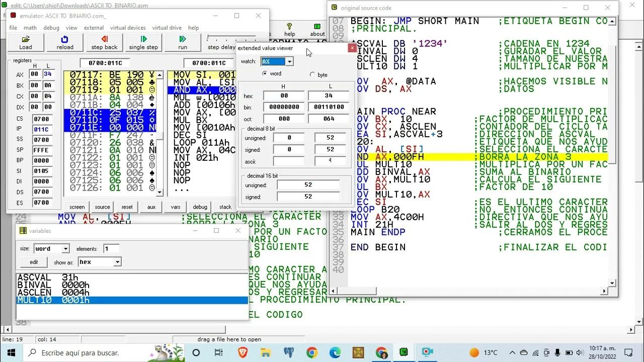Select the ASCVAL 31h variable row
The height and width of the screenshot is (362, 644).
(x=132, y=277)
